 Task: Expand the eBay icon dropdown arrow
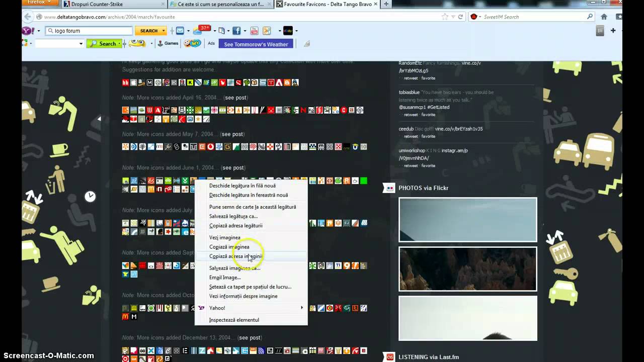pos(296,31)
